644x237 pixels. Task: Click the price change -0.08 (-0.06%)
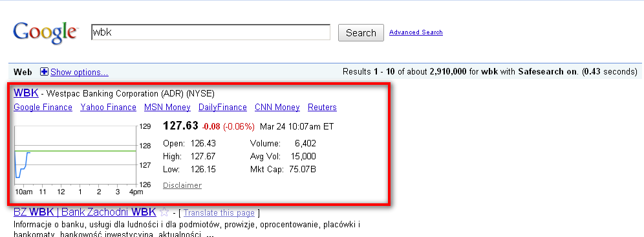click(x=228, y=126)
